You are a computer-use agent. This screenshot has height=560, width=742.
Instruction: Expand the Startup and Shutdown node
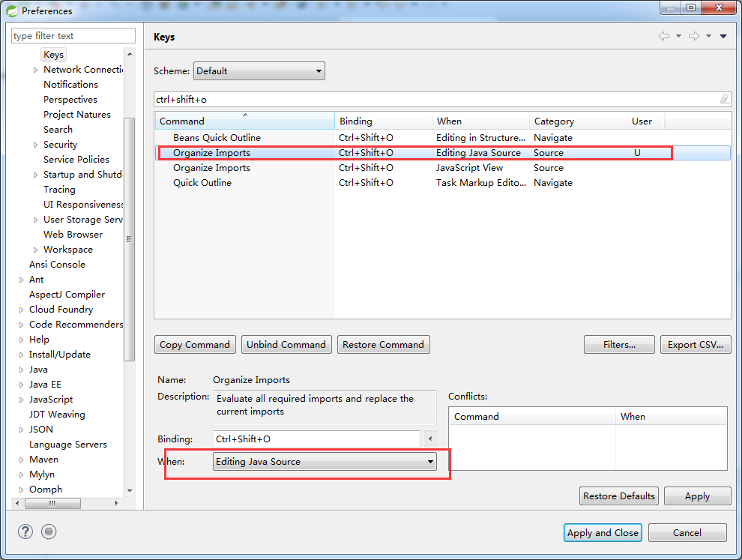tap(35, 175)
